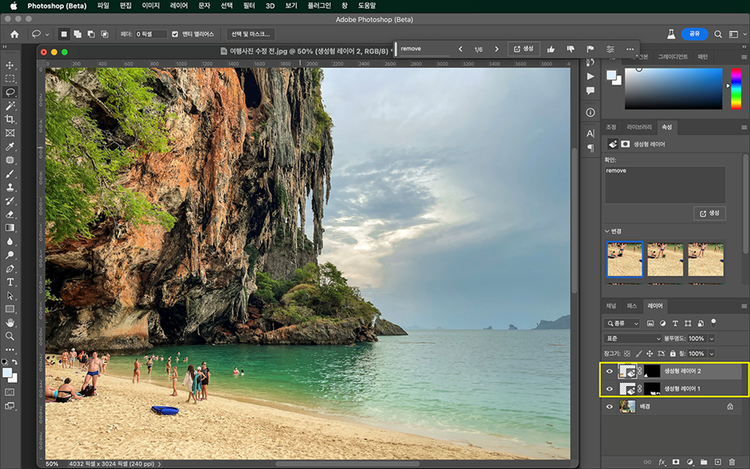750x469 pixels.
Task: Select the Magic Wand tool
Action: coord(10,105)
